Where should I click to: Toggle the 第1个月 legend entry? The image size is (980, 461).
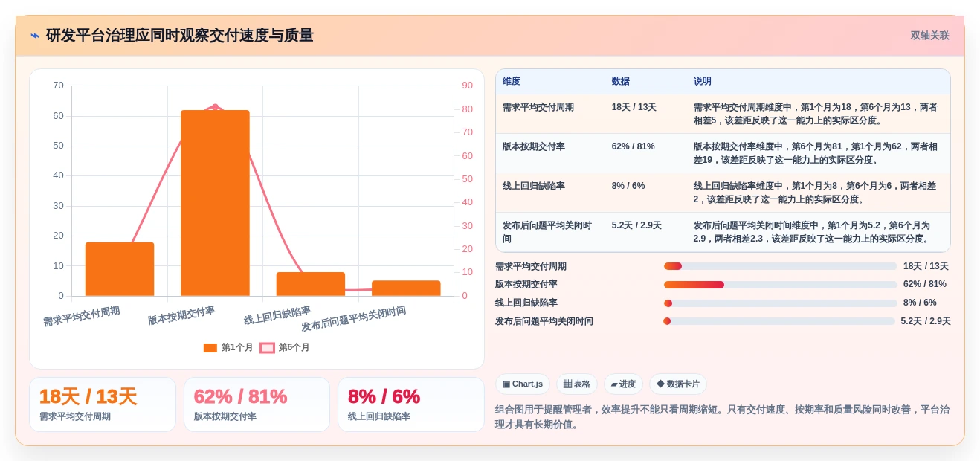228,347
